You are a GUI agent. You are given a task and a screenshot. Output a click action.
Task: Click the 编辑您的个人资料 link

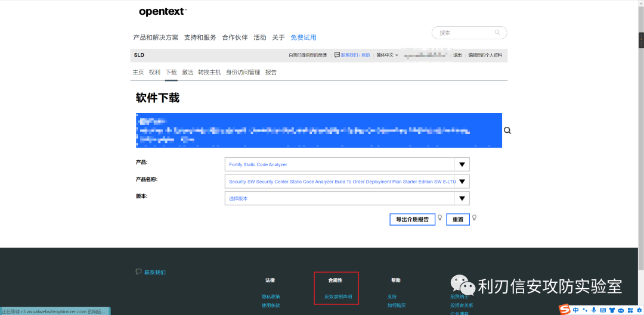click(485, 55)
